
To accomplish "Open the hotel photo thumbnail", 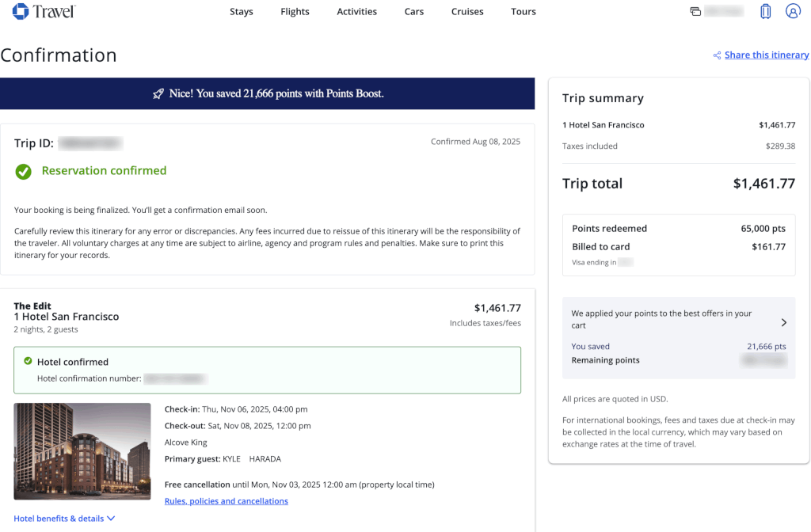I will [x=82, y=451].
